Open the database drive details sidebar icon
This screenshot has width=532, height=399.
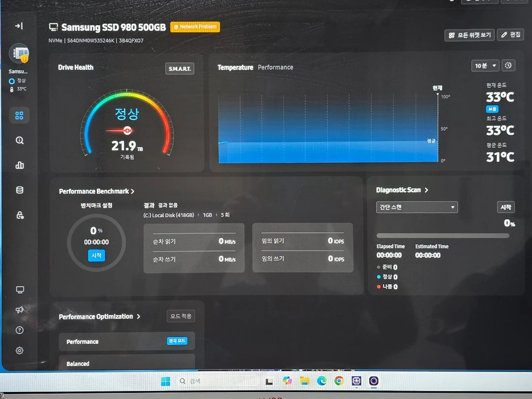tap(20, 190)
